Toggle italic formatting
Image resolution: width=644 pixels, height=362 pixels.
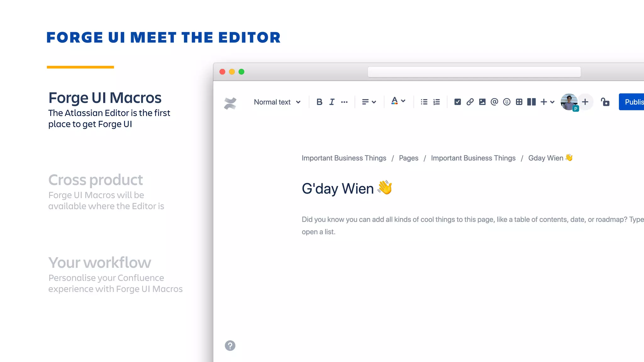(x=332, y=102)
